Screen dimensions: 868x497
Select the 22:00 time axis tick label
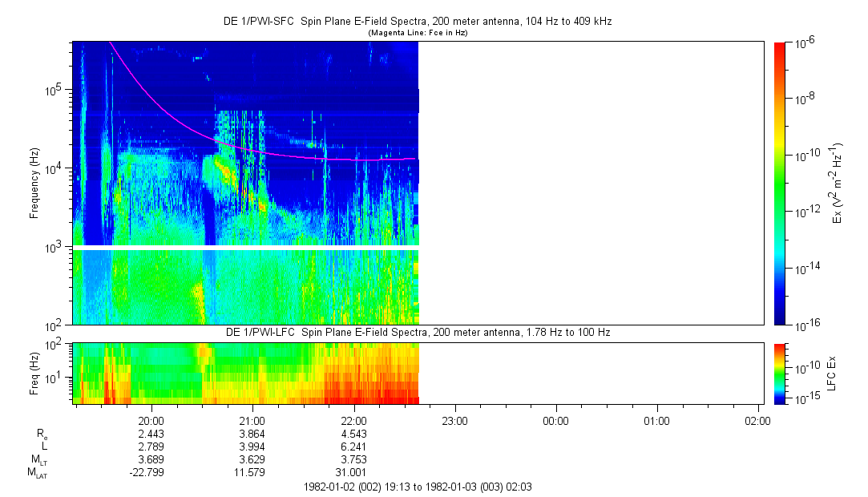click(353, 420)
